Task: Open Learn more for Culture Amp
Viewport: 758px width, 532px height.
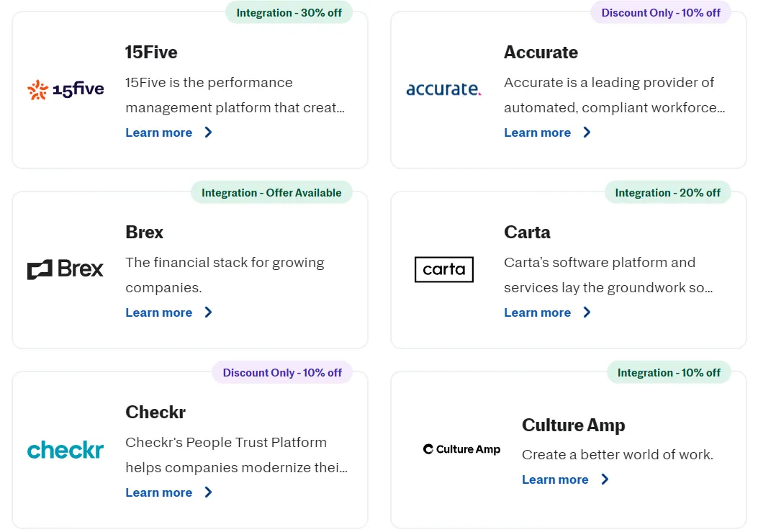Action: coord(556,479)
